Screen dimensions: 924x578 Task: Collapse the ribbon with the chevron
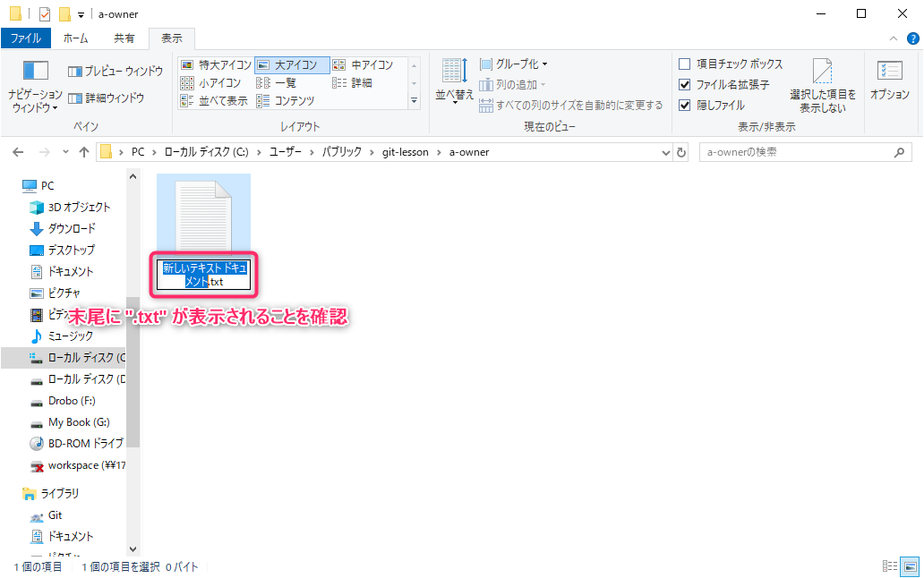pos(894,38)
